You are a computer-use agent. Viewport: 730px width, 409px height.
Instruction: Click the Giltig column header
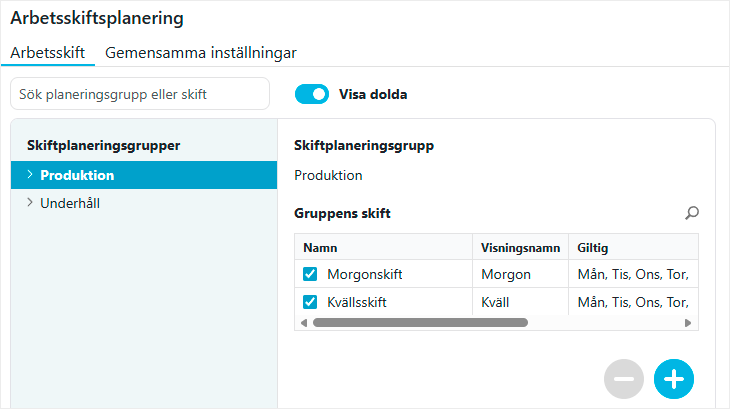point(630,247)
